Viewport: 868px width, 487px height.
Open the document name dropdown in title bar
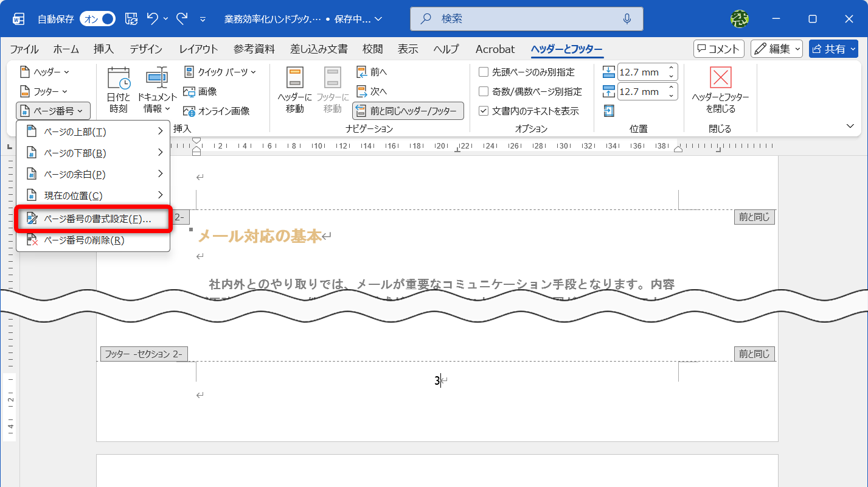click(379, 19)
